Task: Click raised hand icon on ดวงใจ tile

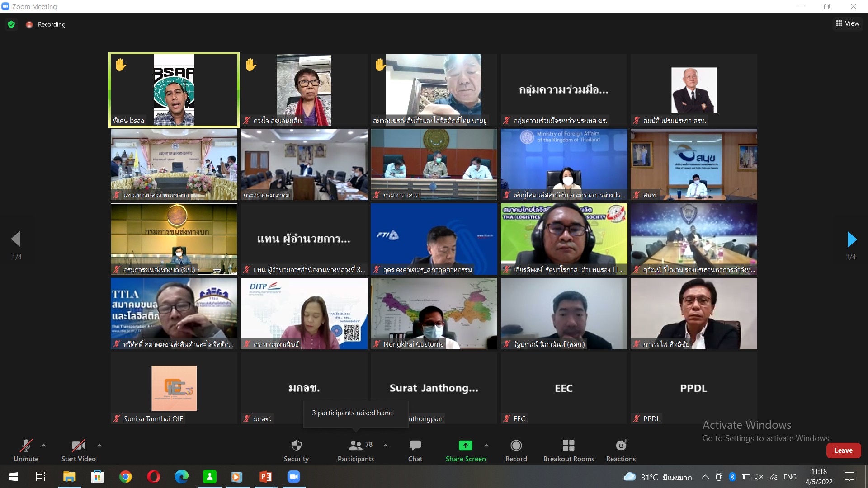Action: pyautogui.click(x=251, y=65)
